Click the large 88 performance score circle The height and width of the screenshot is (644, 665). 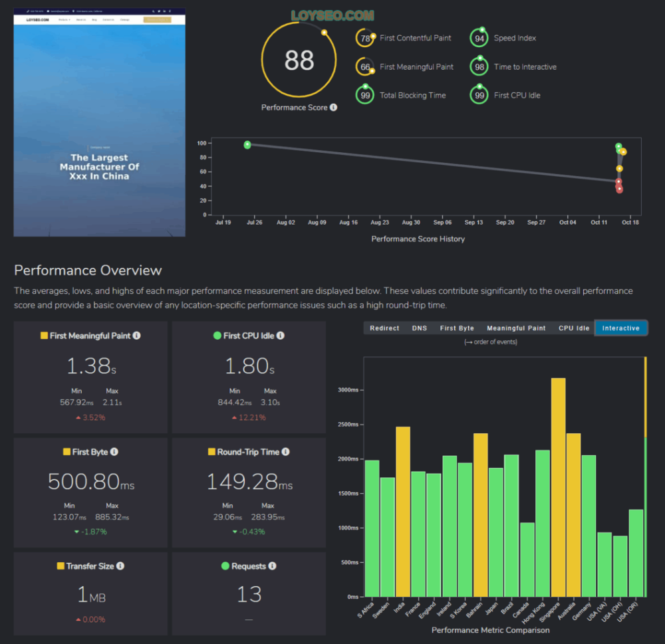click(299, 60)
